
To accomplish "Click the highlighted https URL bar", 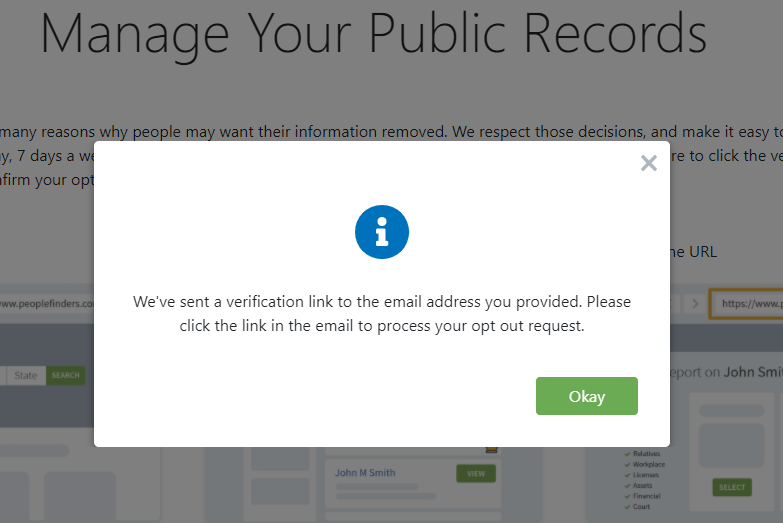I will [x=747, y=303].
